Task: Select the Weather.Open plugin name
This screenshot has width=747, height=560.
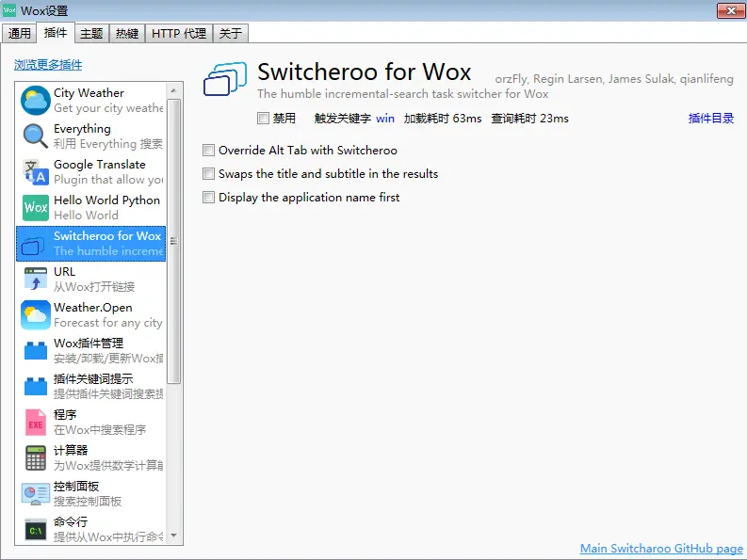Action: [x=93, y=308]
